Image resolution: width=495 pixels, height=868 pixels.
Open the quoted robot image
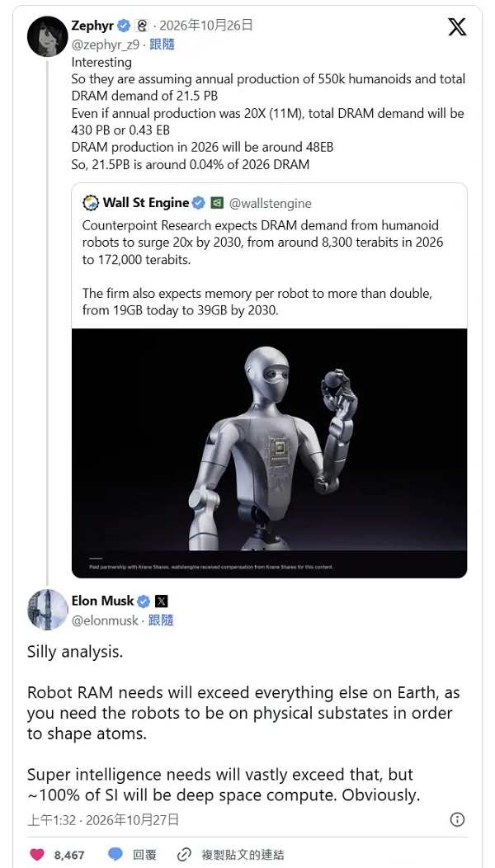point(269,453)
